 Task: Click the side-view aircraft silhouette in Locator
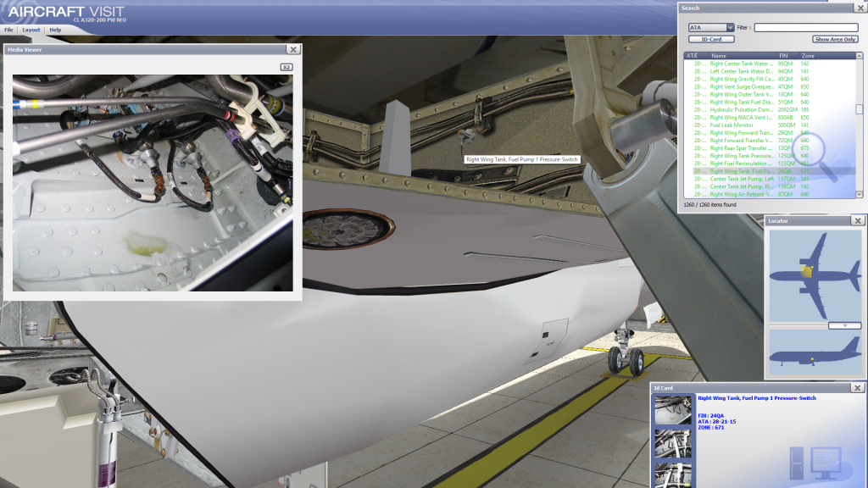pos(815,352)
